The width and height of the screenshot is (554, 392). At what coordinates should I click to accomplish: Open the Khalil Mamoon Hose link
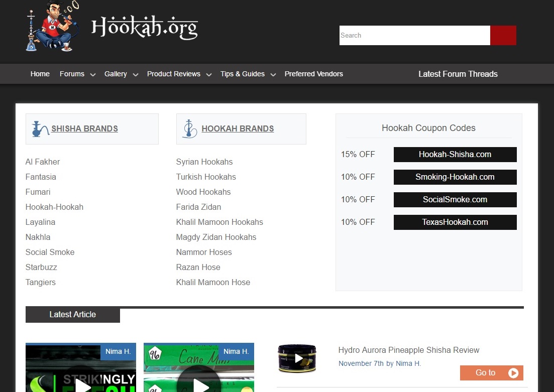click(213, 282)
